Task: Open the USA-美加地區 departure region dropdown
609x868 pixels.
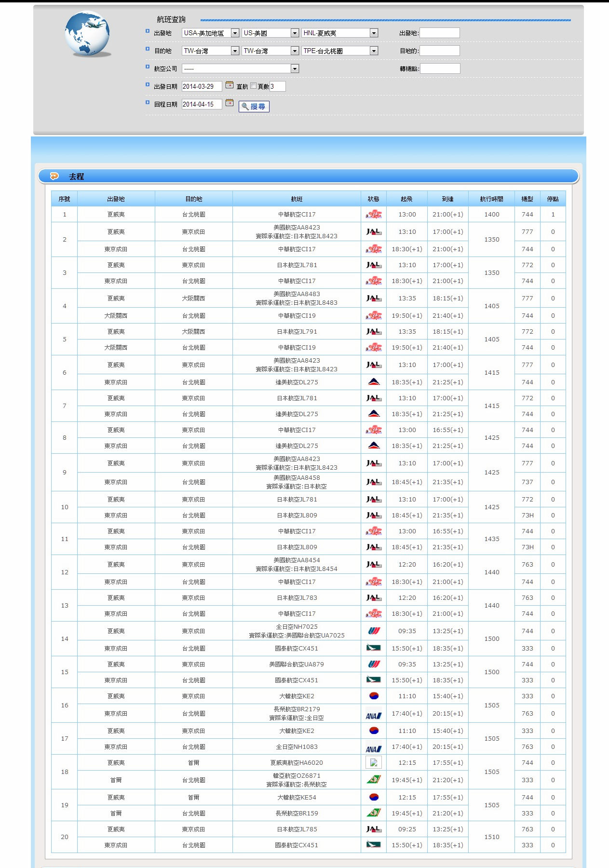Action: click(211, 33)
